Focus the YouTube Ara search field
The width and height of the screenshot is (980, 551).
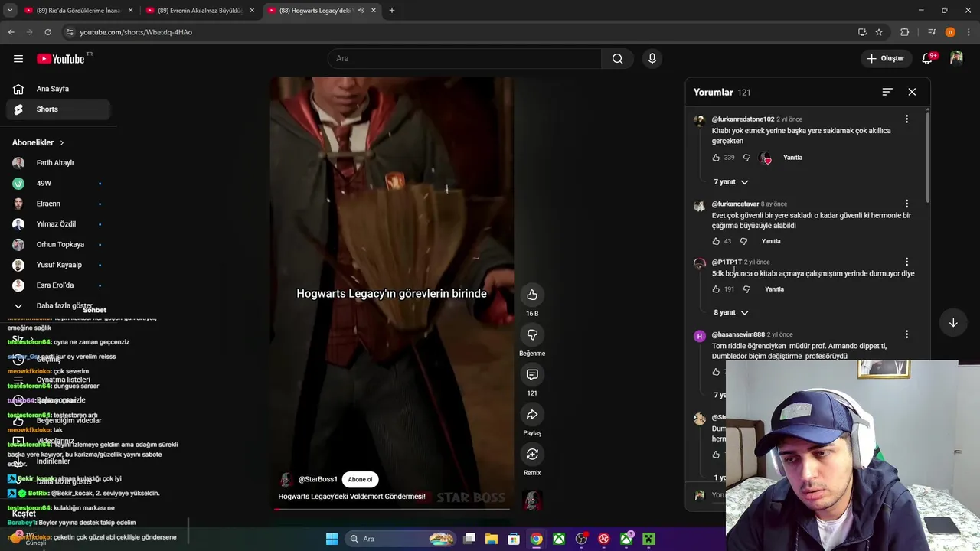(x=465, y=59)
